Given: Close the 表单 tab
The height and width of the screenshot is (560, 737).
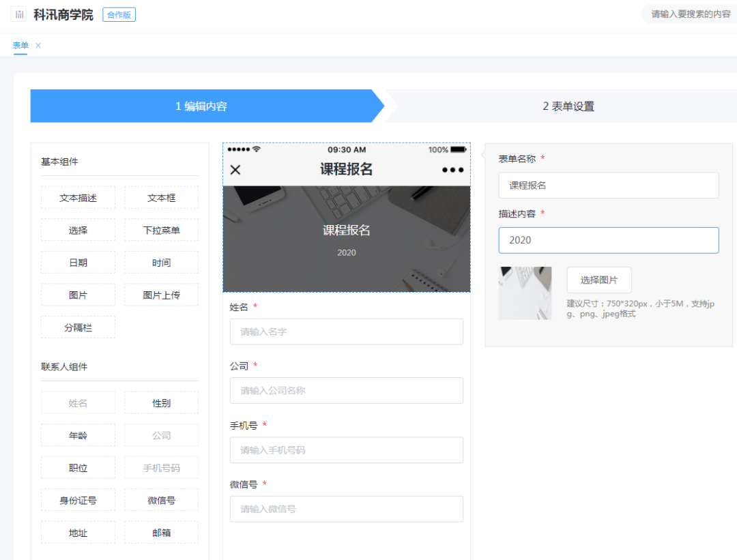Looking at the screenshot, I should click(38, 45).
